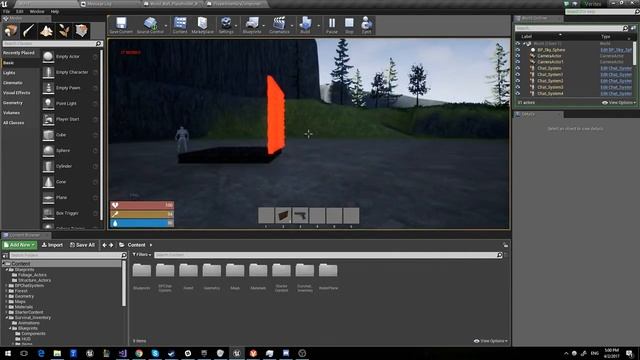Expand the BPChatSystem folder in tree

pyautogui.click(x=8, y=286)
